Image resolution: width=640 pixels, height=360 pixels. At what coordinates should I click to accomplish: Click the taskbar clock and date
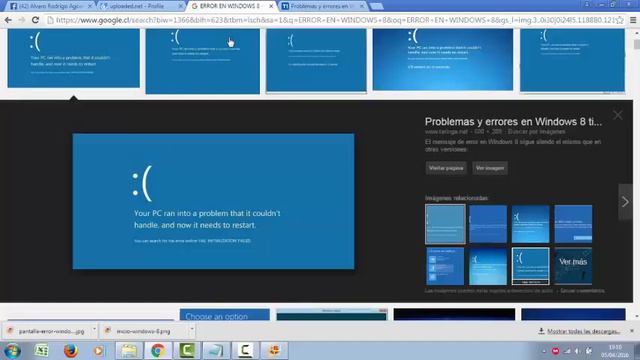click(614, 351)
